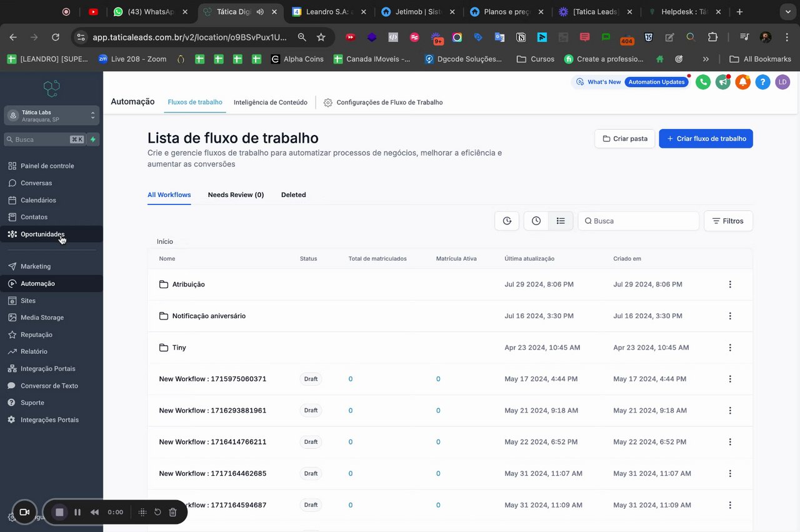The image size is (800, 532).
Task: Click the Automation Updates badge
Action: (656, 82)
